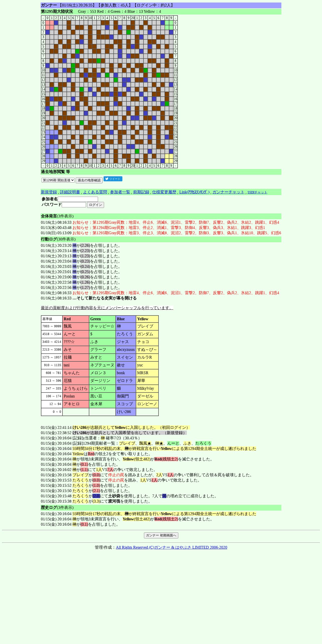Viewport: 322px width, 644px height.
Task: Click the 第1294期Gray罠数 announcement line
Action: click(153, 228)
